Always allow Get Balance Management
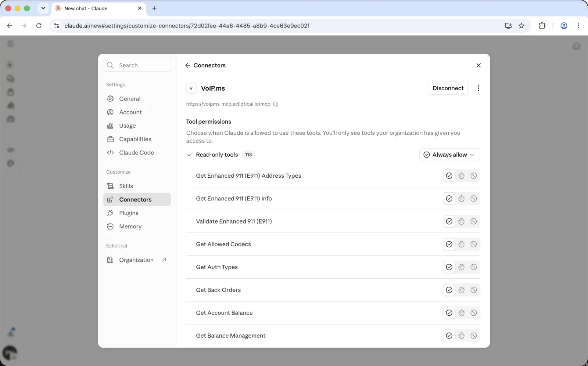This screenshot has height=366, width=588. 449,336
